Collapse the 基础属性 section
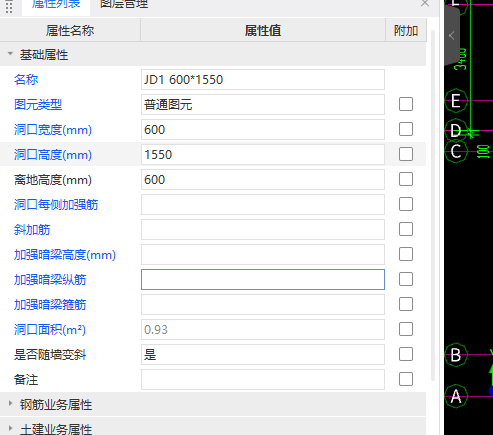Viewport: 493px width, 435px height. [10, 54]
